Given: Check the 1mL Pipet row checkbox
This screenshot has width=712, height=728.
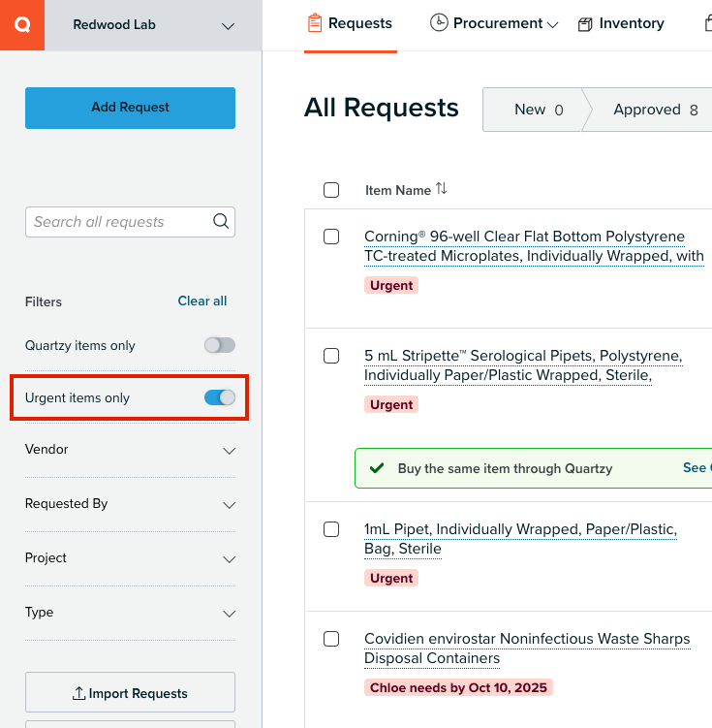Looking at the screenshot, I should pos(331,529).
